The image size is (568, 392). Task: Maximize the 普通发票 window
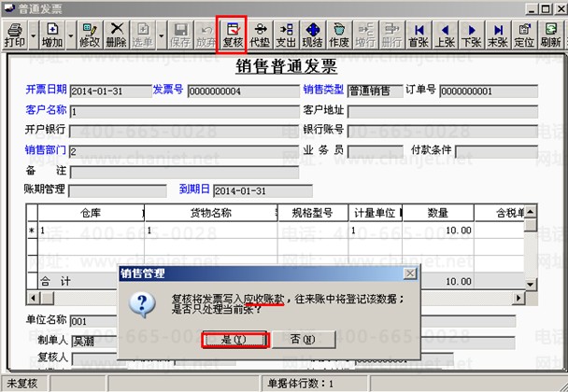[546, 8]
